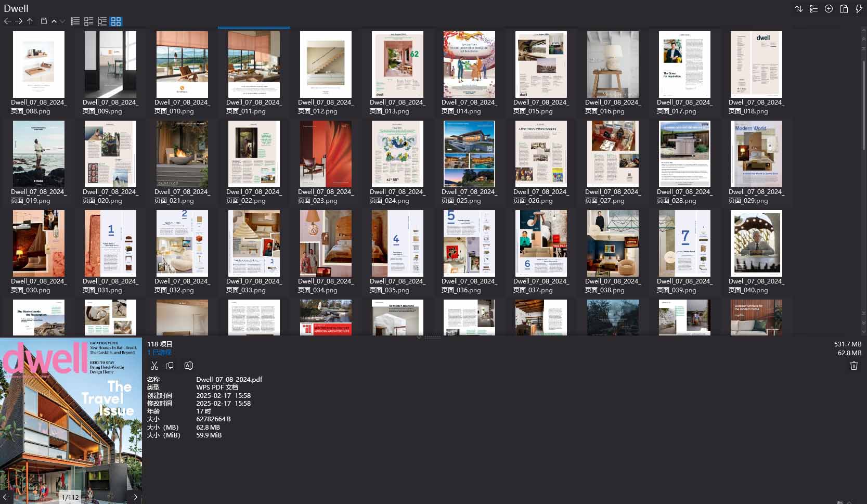
Task: Select thumbnail 页面_023.png
Action: tap(326, 154)
